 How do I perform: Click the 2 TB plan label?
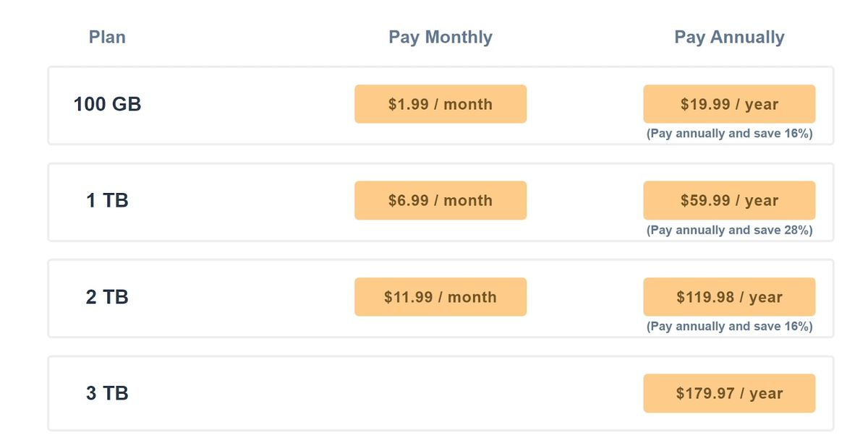click(x=107, y=297)
